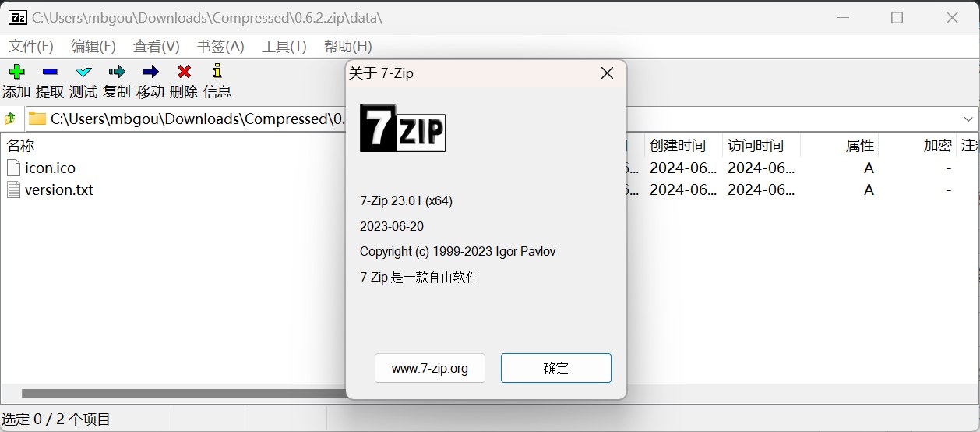Screen dimensions: 980x432
Task: Click the 7z icon in title bar
Action: (17, 17)
